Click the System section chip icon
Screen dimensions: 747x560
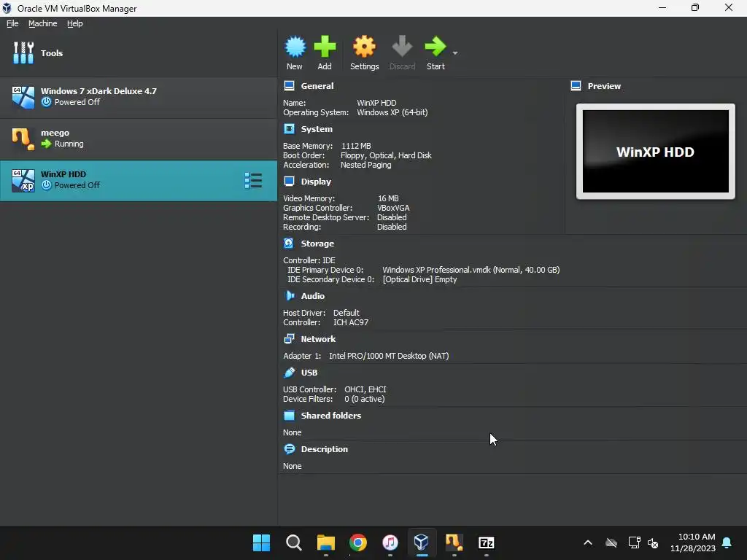click(x=289, y=128)
